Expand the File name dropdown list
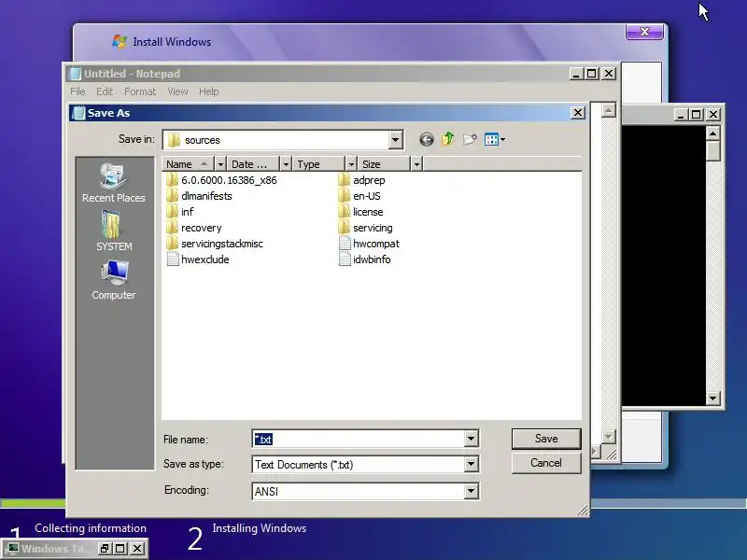 [x=471, y=439]
